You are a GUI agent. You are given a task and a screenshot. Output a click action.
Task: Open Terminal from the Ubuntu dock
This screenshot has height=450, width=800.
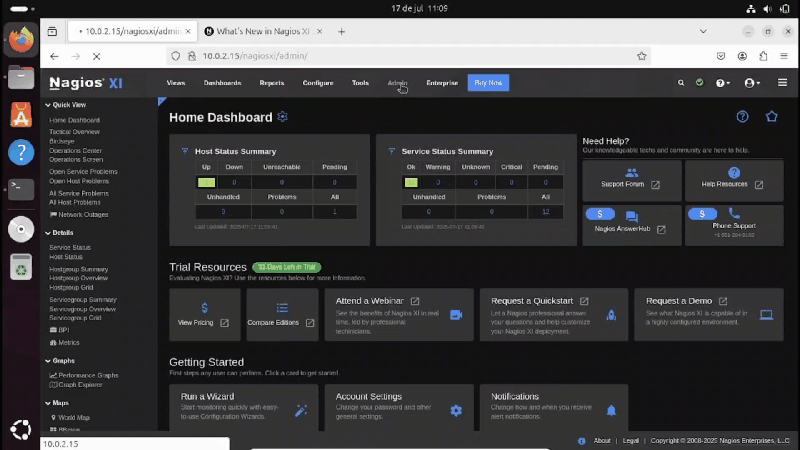click(x=20, y=189)
